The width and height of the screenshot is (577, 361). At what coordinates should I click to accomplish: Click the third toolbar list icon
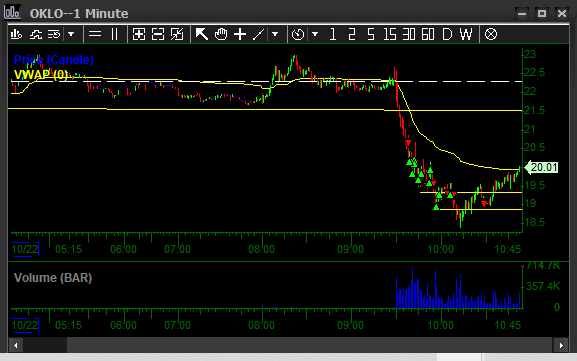[54, 34]
